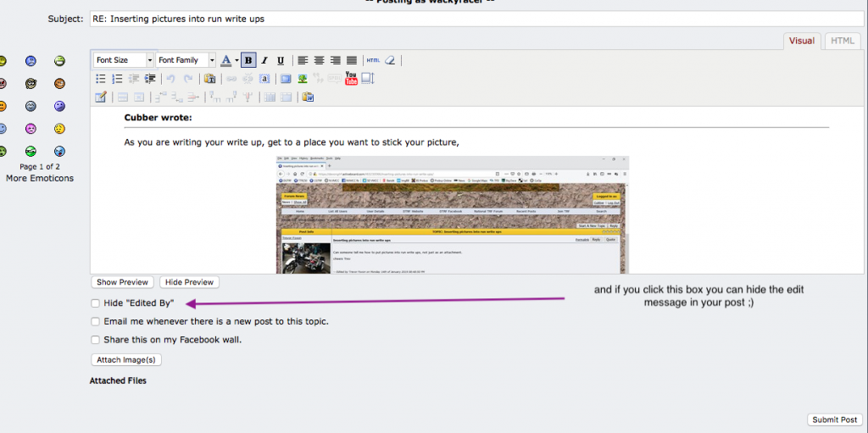Click the Submit Post button
The width and height of the screenshot is (868, 433).
pos(834,419)
